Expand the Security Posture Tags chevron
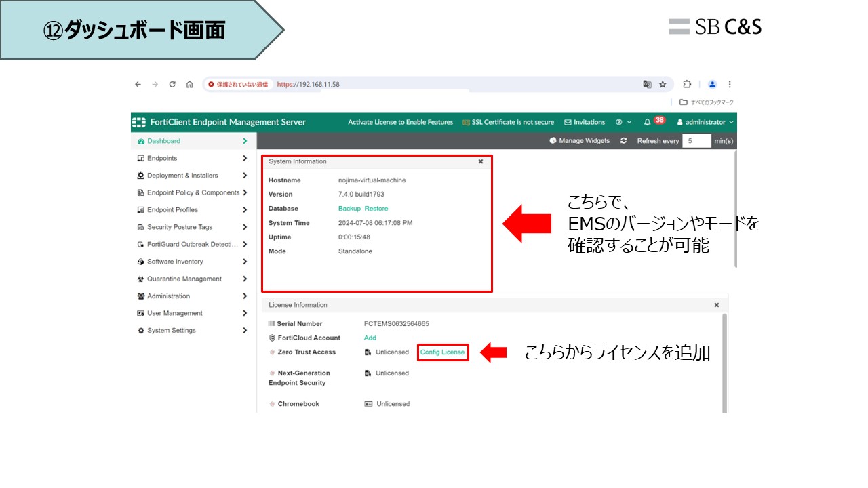Viewport: 868px width, 488px height. pyautogui.click(x=245, y=227)
